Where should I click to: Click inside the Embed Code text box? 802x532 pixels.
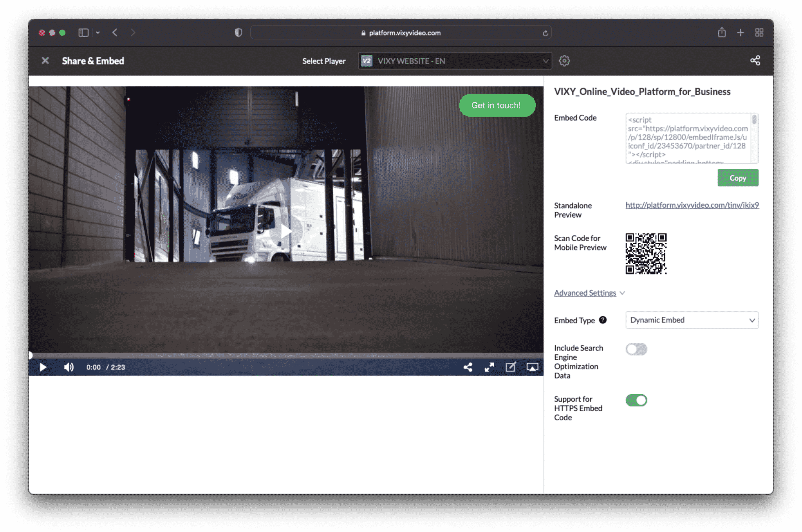click(x=688, y=138)
